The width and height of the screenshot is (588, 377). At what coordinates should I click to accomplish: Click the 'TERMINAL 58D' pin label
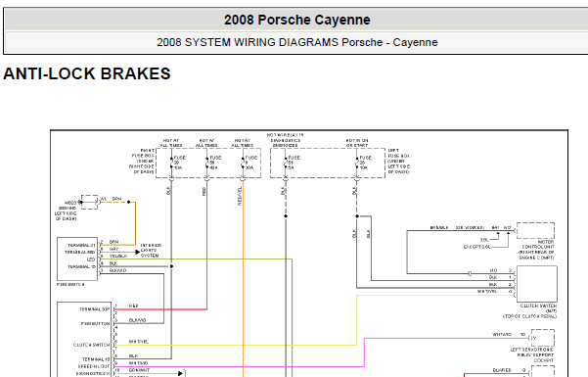point(80,253)
